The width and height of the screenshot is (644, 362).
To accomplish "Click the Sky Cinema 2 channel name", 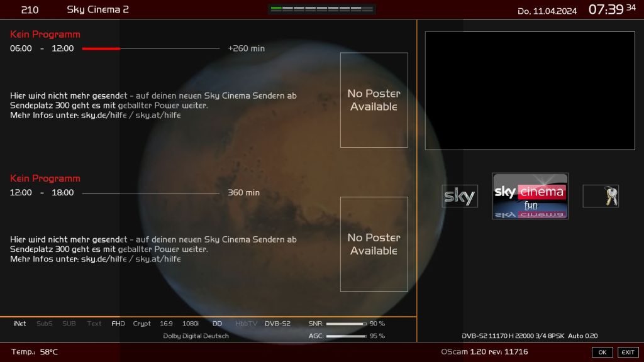I will click(97, 9).
